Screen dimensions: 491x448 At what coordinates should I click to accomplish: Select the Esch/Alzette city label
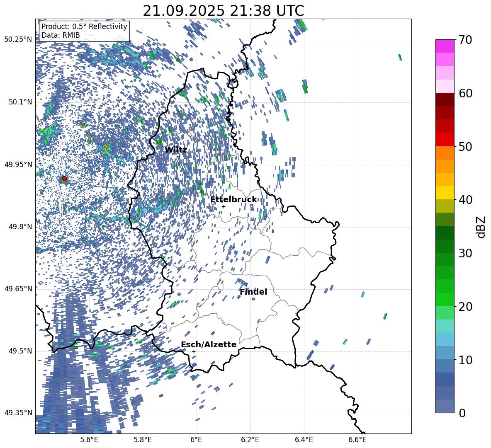click(x=209, y=344)
